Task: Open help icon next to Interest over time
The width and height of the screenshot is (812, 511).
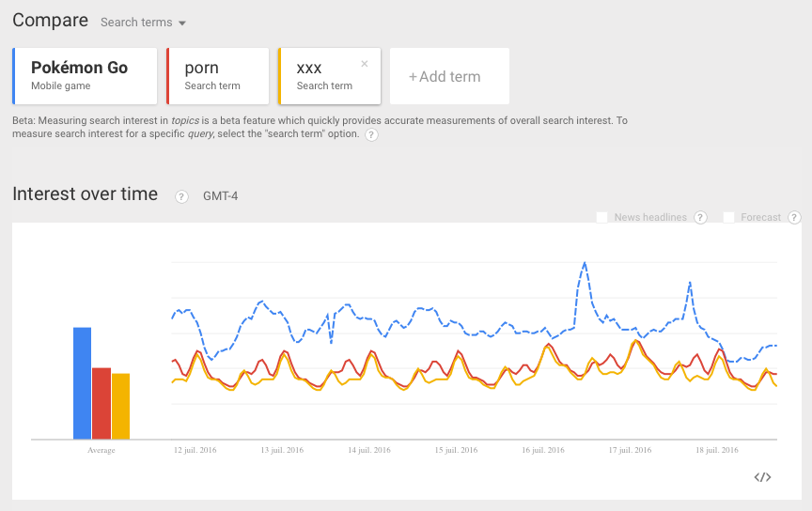Action: pyautogui.click(x=181, y=196)
